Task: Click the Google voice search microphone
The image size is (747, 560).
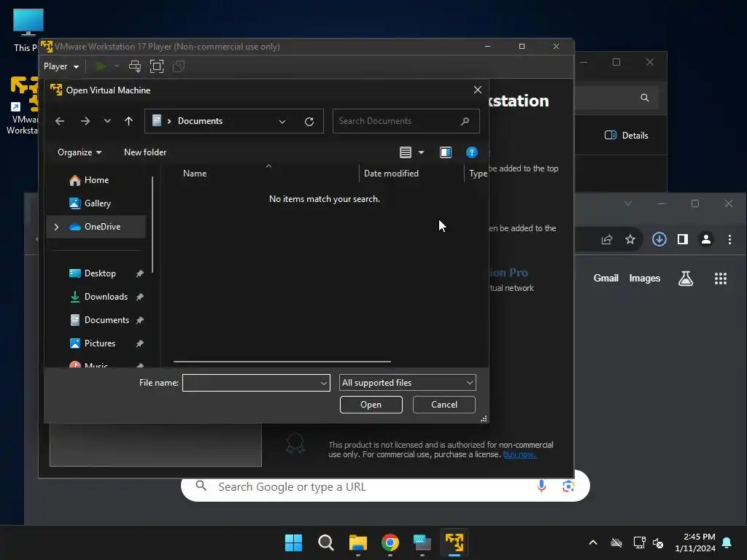Action: point(541,486)
